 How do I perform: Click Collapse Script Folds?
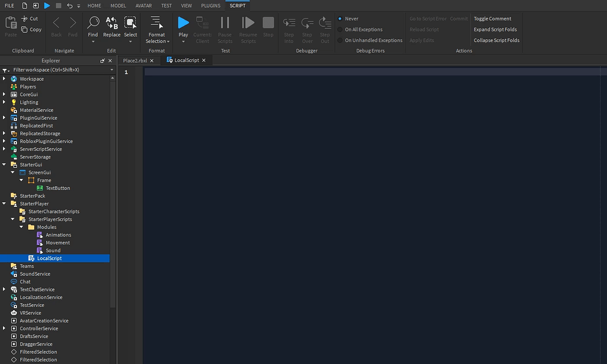[x=496, y=40]
